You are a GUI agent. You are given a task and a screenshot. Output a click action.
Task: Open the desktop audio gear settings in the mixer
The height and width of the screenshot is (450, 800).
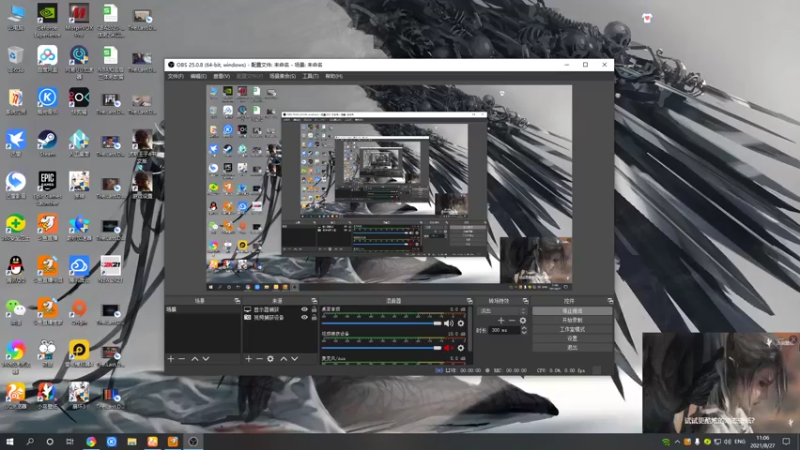[x=461, y=323]
